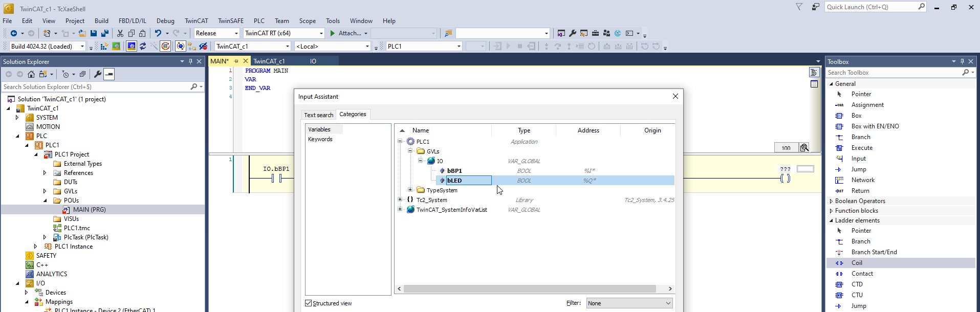Pin the Toolbox panel with pushpin icon
This screenshot has width=980, height=312.
(x=962, y=61)
